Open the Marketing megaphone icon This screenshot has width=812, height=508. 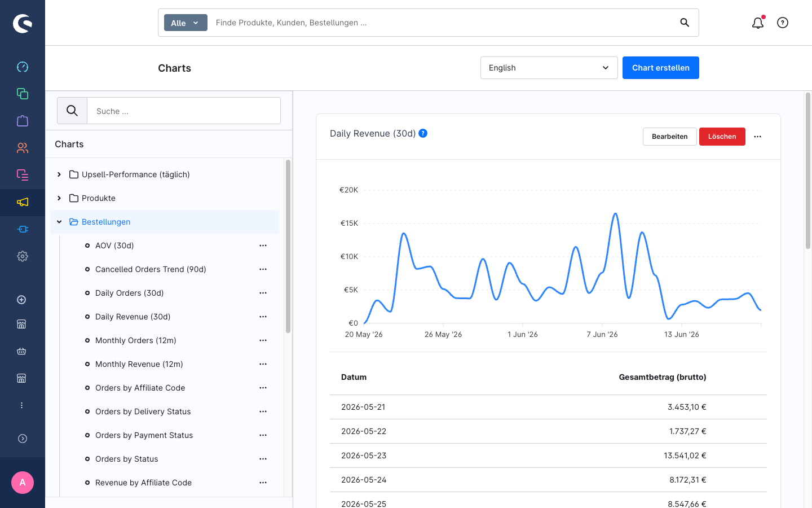(x=23, y=202)
